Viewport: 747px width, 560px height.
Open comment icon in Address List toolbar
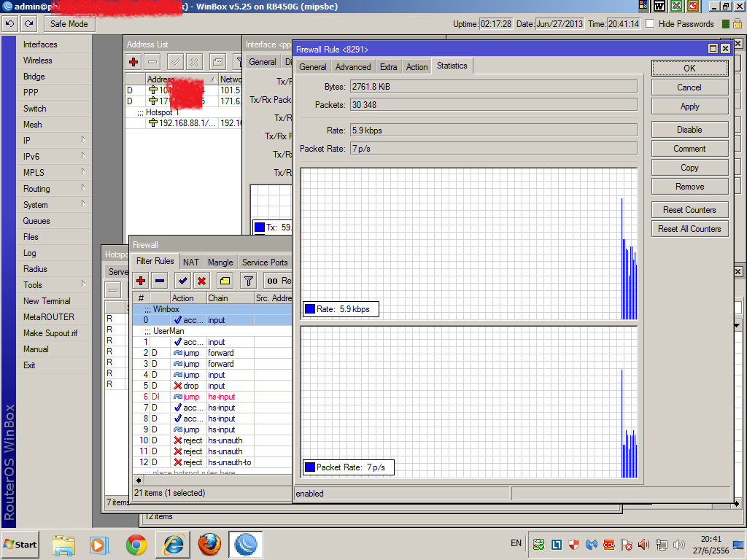coord(217,62)
